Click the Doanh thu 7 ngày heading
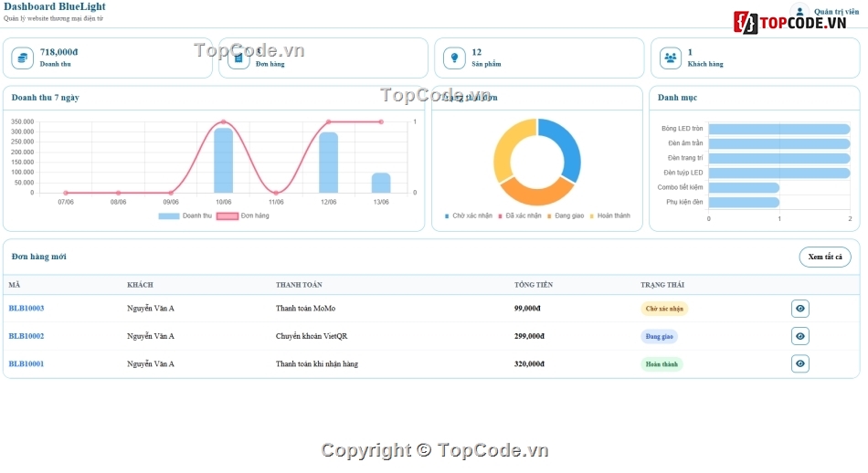868x473 pixels. (46, 98)
